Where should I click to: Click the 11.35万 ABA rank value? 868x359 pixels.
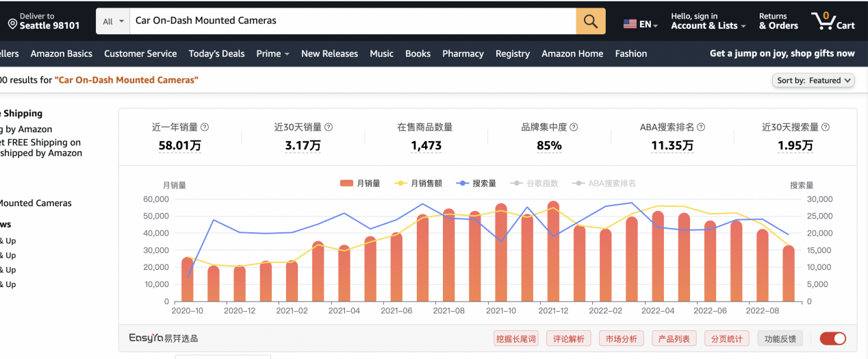pos(672,145)
